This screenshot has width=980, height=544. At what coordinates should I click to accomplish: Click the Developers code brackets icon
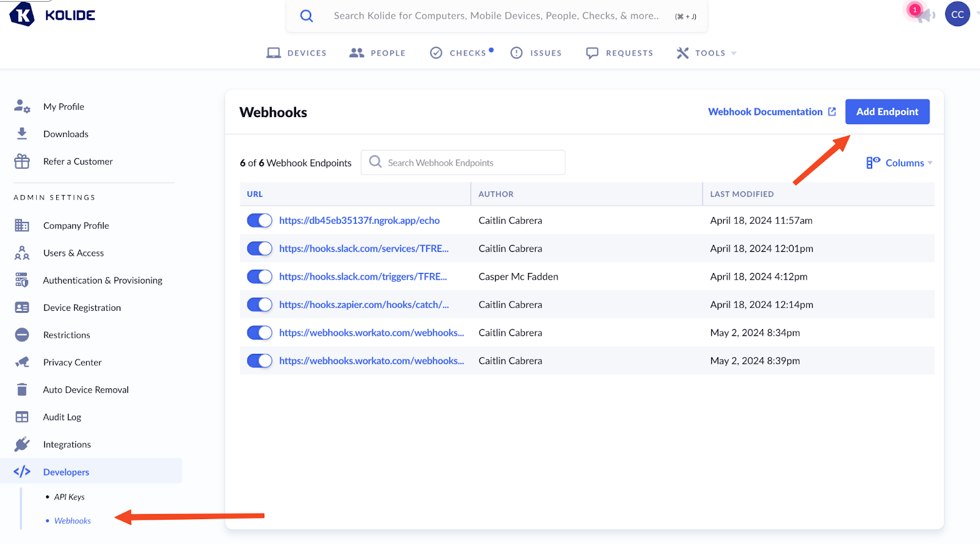[22, 472]
